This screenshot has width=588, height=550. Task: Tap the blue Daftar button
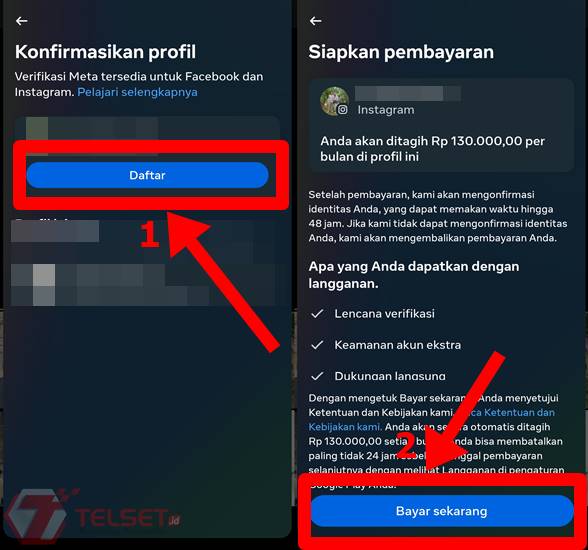tap(147, 175)
